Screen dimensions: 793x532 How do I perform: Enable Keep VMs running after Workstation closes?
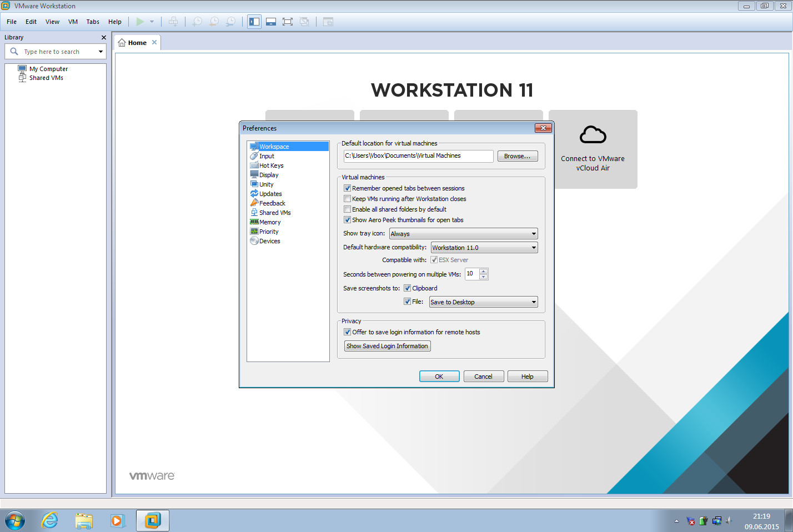pyautogui.click(x=347, y=199)
